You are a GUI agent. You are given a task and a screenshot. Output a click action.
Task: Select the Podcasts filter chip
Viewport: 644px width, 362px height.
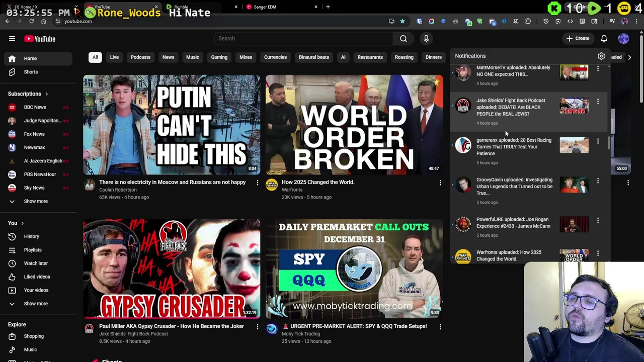click(140, 57)
